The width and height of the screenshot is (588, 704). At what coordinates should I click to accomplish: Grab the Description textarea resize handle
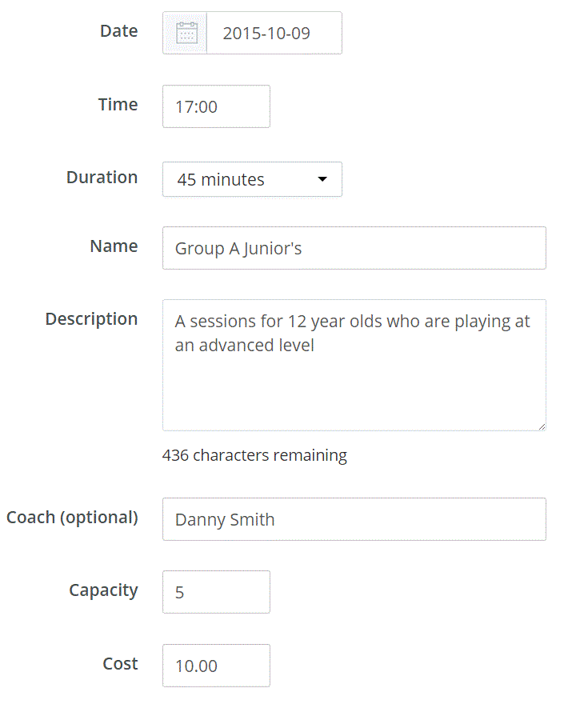(x=541, y=426)
